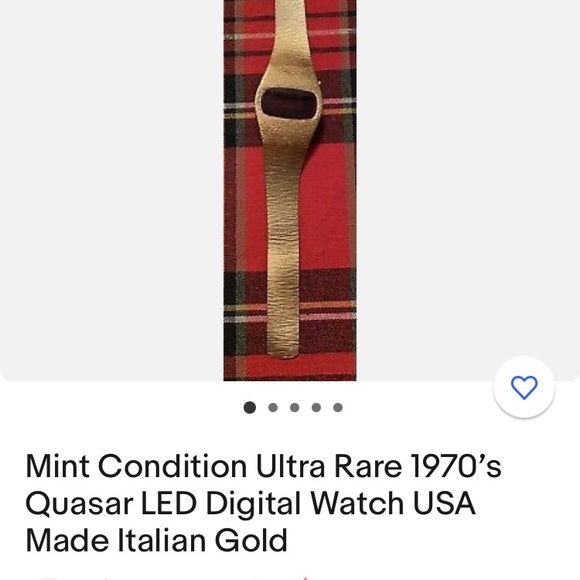Select the first image pagination dot
This screenshot has height=580, width=580.
click(250, 407)
